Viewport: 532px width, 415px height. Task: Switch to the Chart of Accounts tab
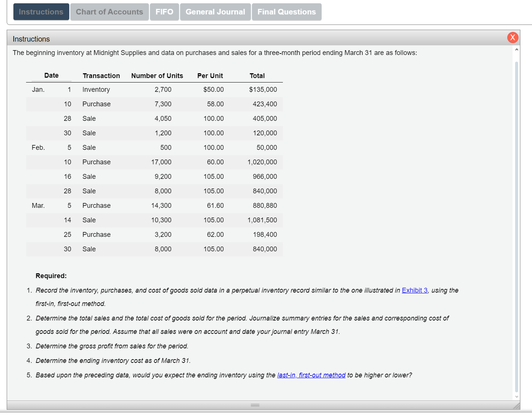coord(109,12)
